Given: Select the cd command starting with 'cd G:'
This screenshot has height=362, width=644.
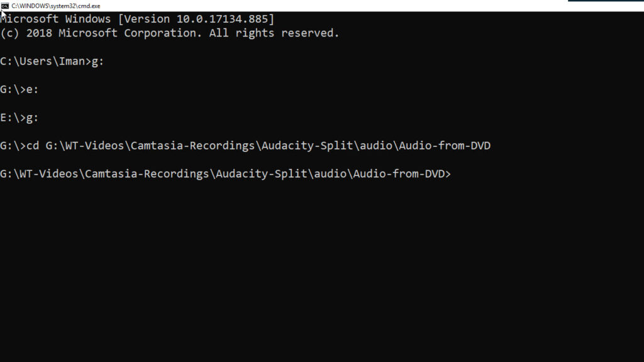Looking at the screenshot, I should [258, 145].
